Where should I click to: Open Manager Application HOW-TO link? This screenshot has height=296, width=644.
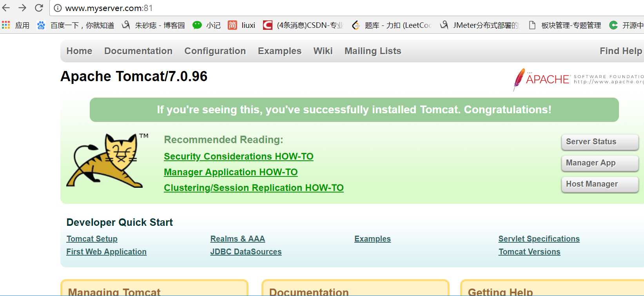click(x=231, y=172)
